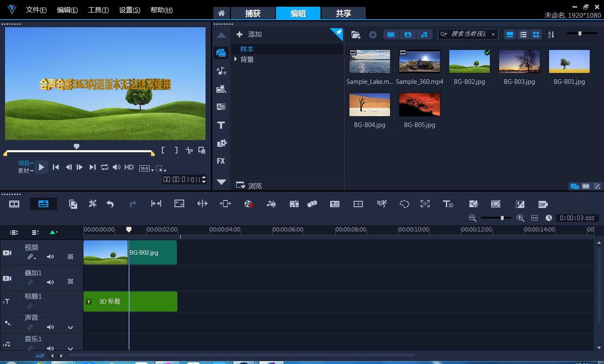Screen dimensions: 604x364
Task: Open the Record/Capture option film reel icon
Action: click(x=249, y=204)
